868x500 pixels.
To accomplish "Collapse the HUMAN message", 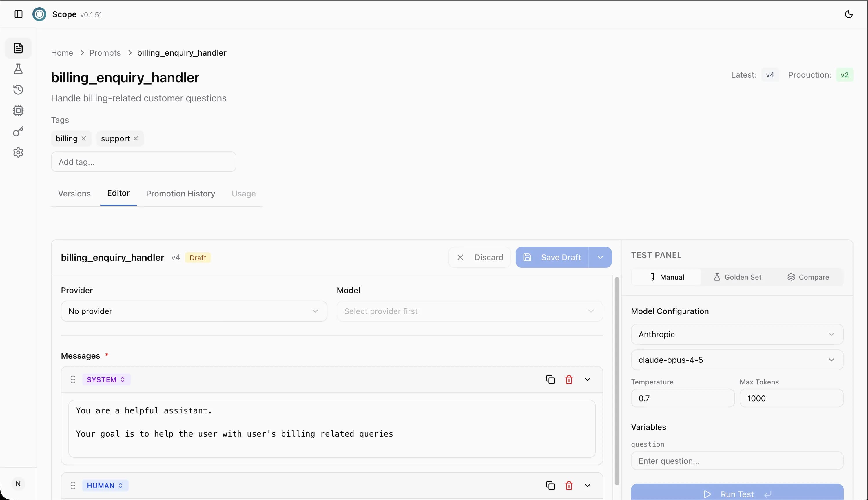I will point(588,486).
